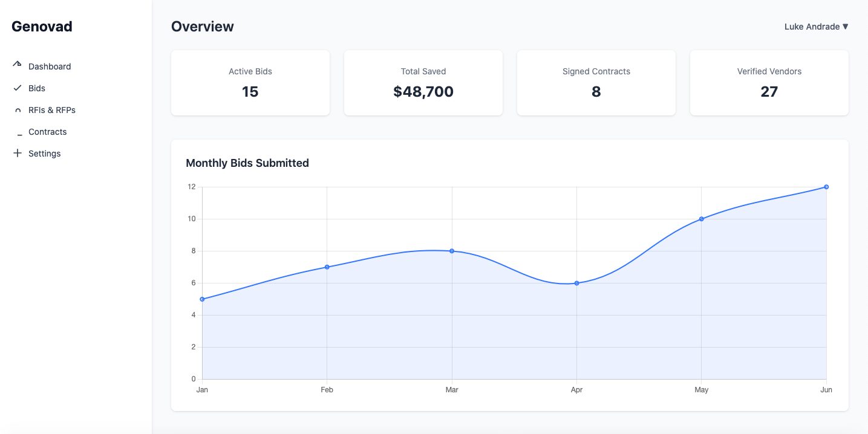Click the icon next to RFIs & RFPs
This screenshot has height=434, width=868.
[18, 110]
